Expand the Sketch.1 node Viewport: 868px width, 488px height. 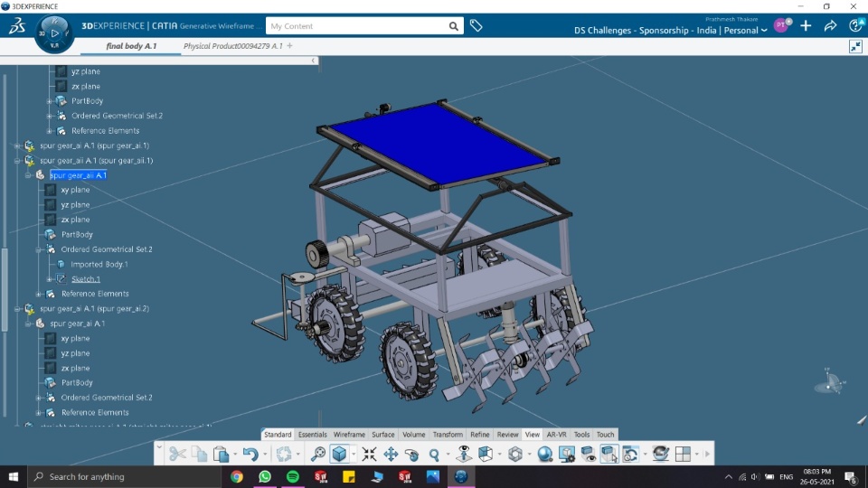49,279
